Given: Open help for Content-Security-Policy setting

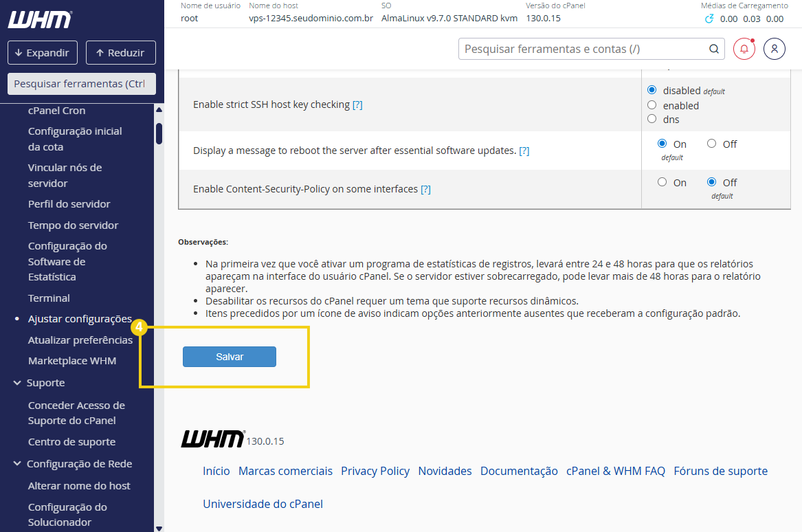Looking at the screenshot, I should (425, 189).
